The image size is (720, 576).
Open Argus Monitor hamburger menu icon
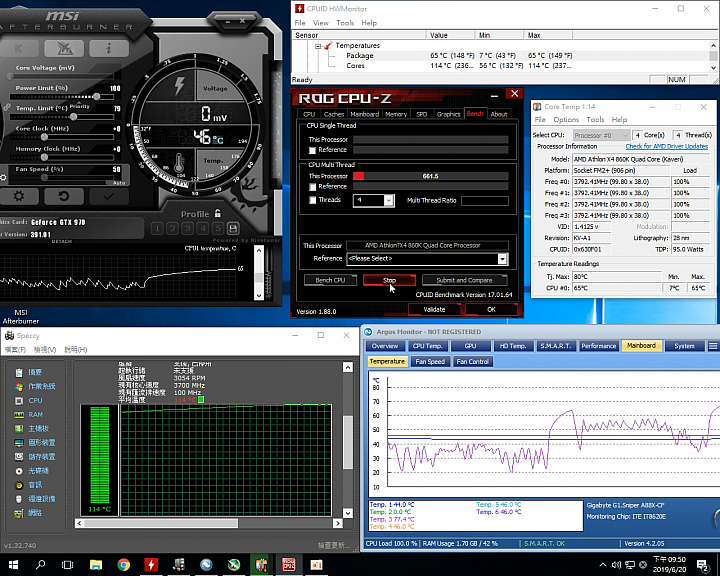713,346
